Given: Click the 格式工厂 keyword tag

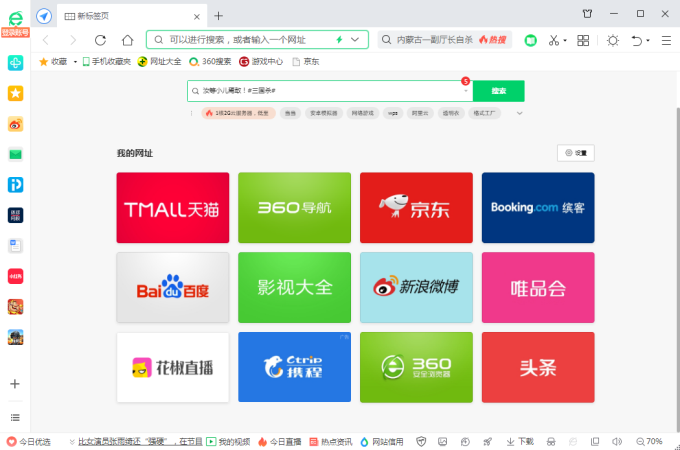Looking at the screenshot, I should click(x=484, y=113).
